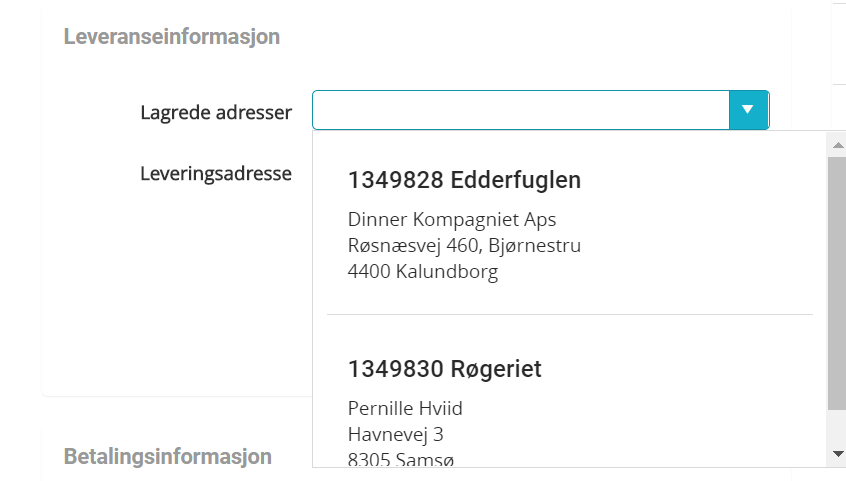Click the Betalingsinformasjon section heading
The height and width of the screenshot is (481, 846).
pos(168,457)
